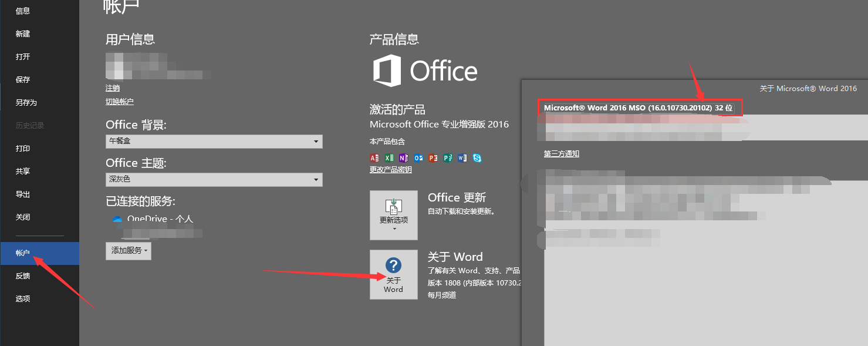Click the Skype product icon
The image size is (868, 346).
tap(477, 158)
